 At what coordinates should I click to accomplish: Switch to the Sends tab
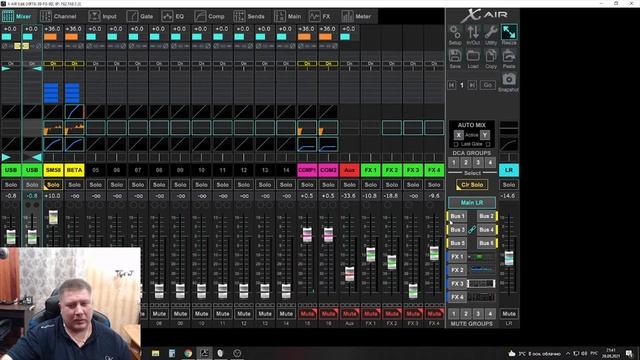click(249, 16)
